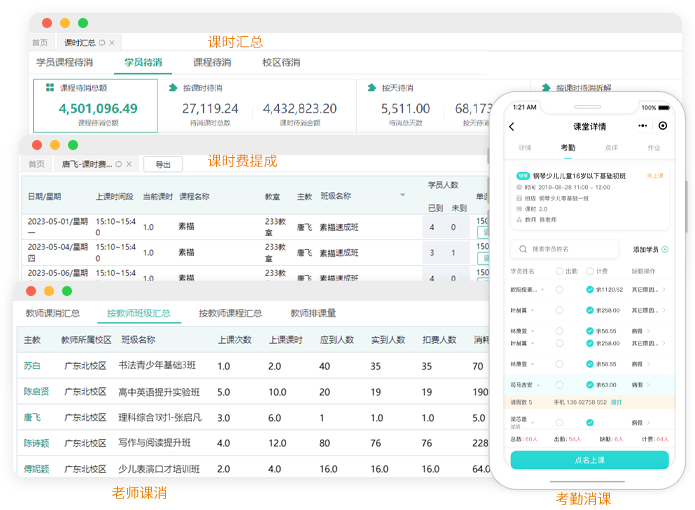Open teacher 陈启贤 link
The height and width of the screenshot is (510, 695).
point(36,391)
